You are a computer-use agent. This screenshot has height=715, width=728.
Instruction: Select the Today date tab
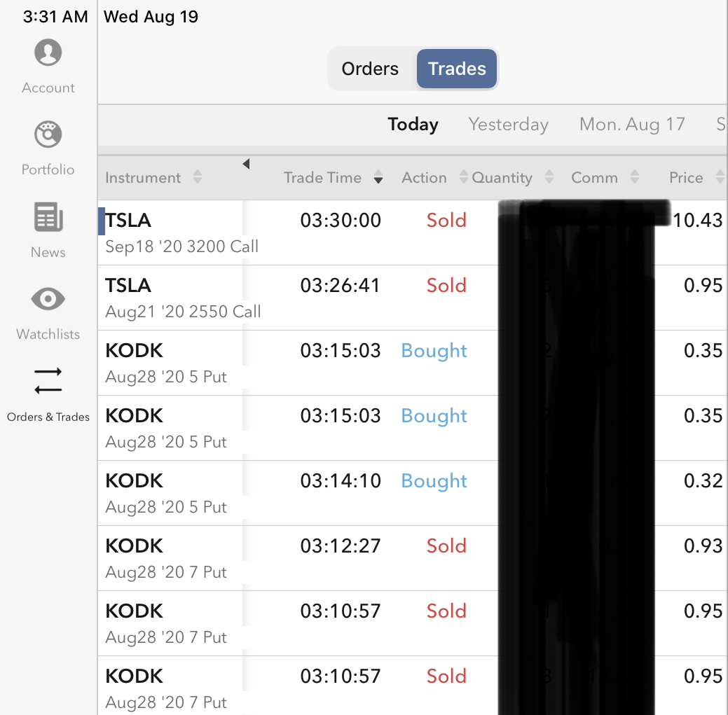coord(413,125)
